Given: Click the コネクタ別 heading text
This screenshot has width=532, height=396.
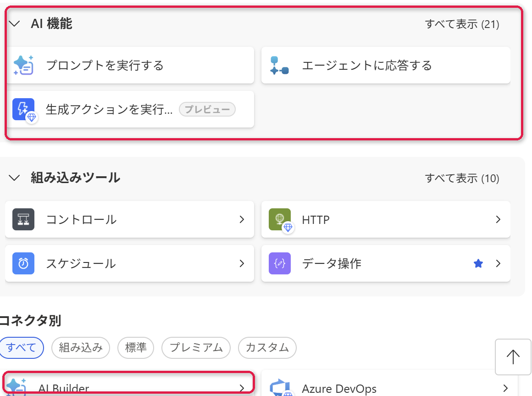Looking at the screenshot, I should pos(31,320).
